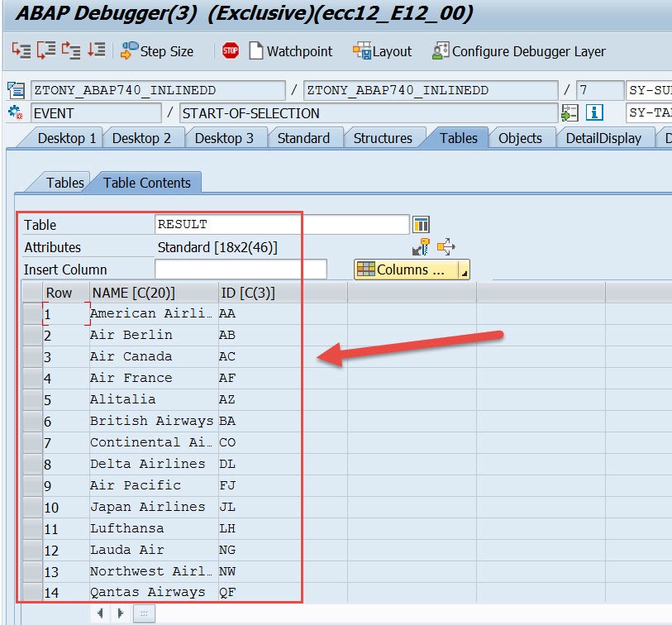Click the 'Air Canada' cell
Viewport: 672px width, 625px height.
pos(152,356)
